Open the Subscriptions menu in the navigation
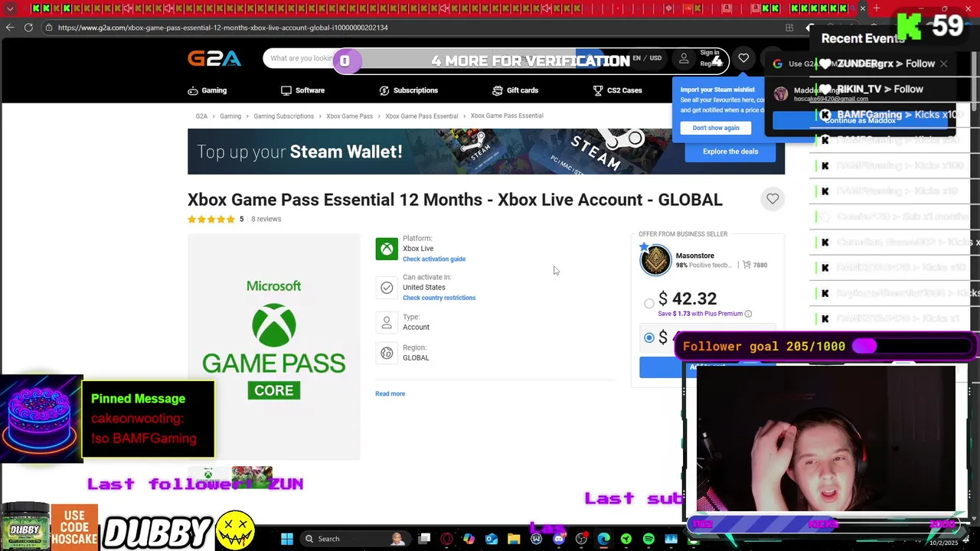Viewport: 980px width, 551px height. click(409, 90)
